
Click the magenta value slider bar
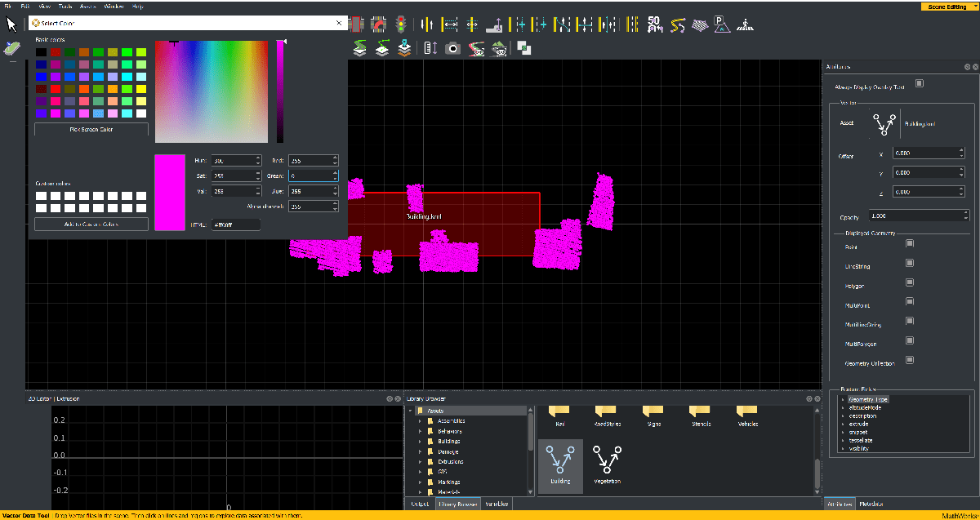coord(279,91)
